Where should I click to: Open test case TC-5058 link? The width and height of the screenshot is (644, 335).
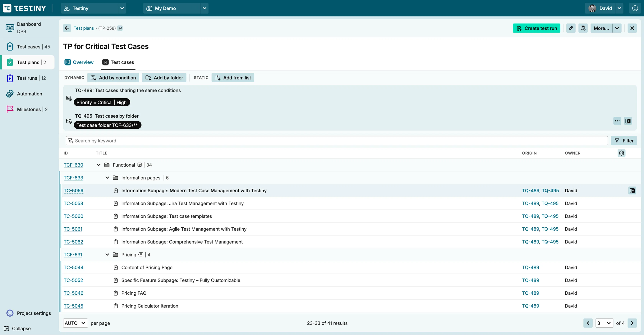73,203
